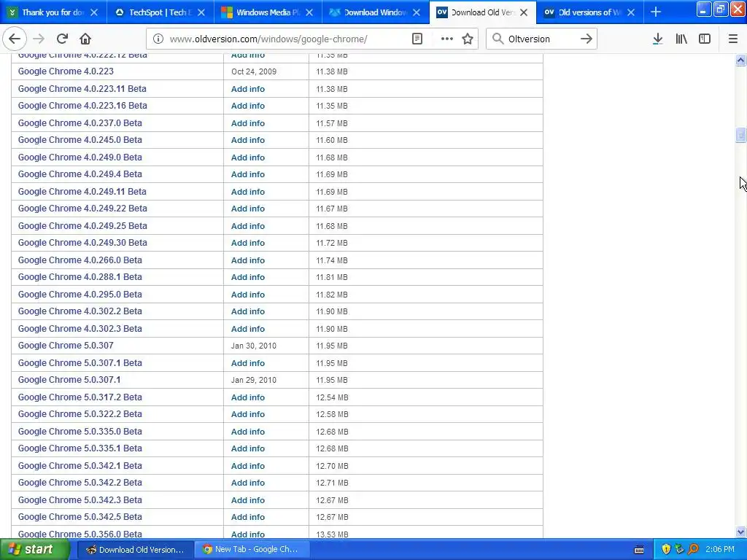The image size is (747, 560).
Task: Close the TechSpot tab
Action: tap(201, 12)
